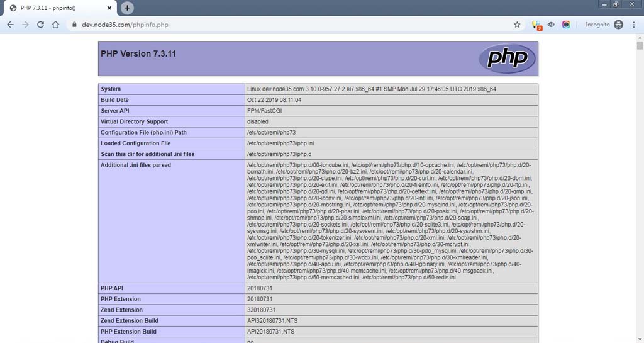Select the 'Zend Extension' label
The image size is (644, 343).
click(x=121, y=310)
